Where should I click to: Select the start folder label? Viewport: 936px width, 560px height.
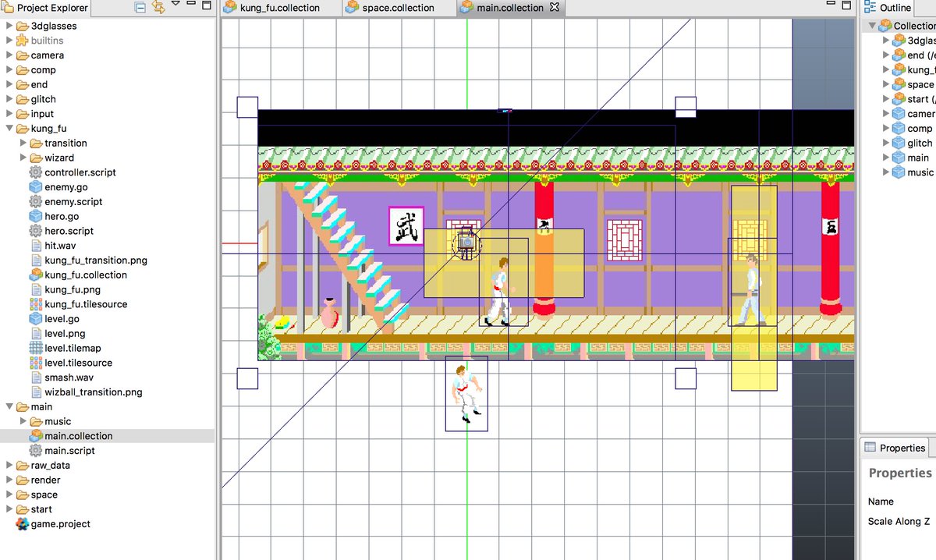point(41,509)
